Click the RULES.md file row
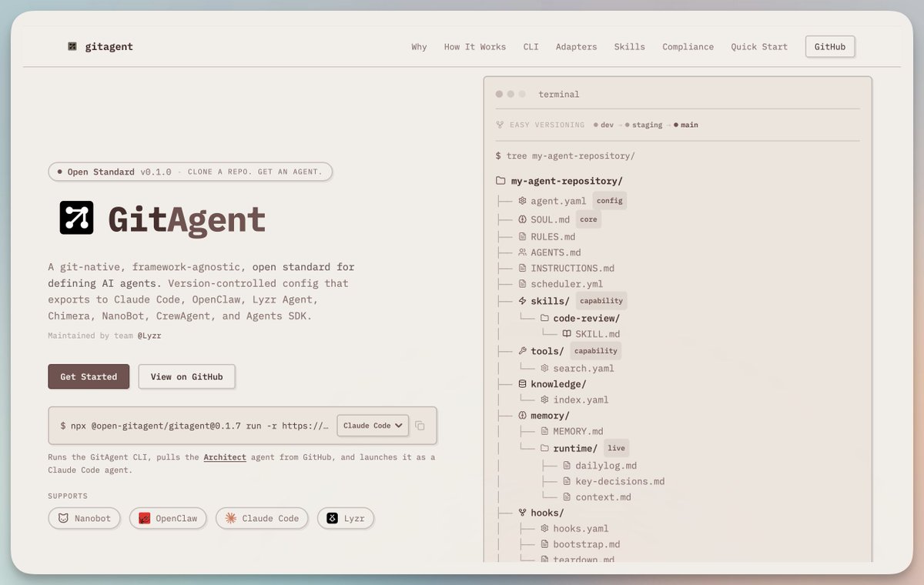924x585 pixels. point(547,236)
